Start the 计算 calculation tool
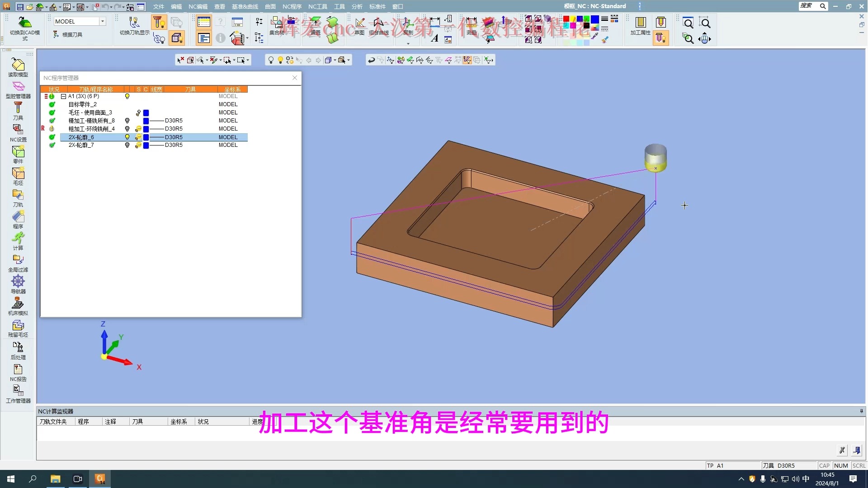Image resolution: width=868 pixels, height=488 pixels. point(18,241)
